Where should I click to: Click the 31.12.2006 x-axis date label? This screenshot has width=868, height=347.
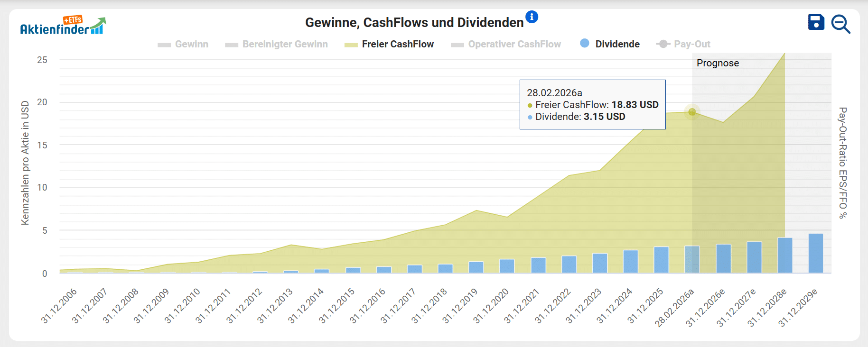click(x=59, y=306)
